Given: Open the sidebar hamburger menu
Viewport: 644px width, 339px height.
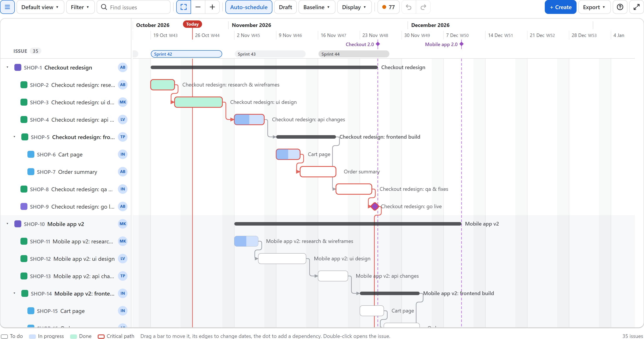Looking at the screenshot, I should coord(7,7).
